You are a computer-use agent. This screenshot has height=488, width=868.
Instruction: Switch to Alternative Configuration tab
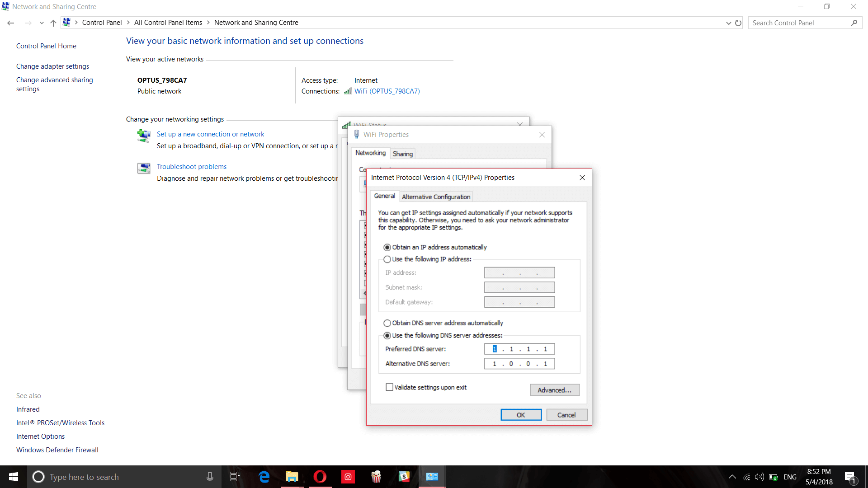click(436, 197)
